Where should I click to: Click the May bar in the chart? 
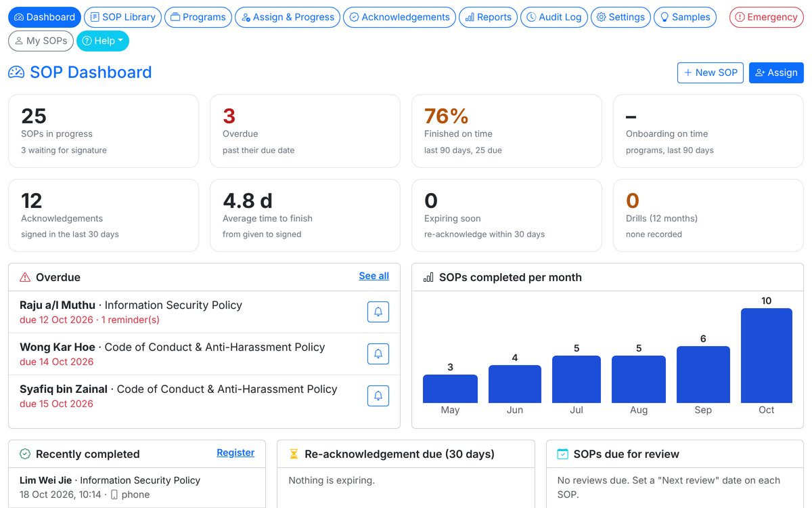(x=450, y=389)
